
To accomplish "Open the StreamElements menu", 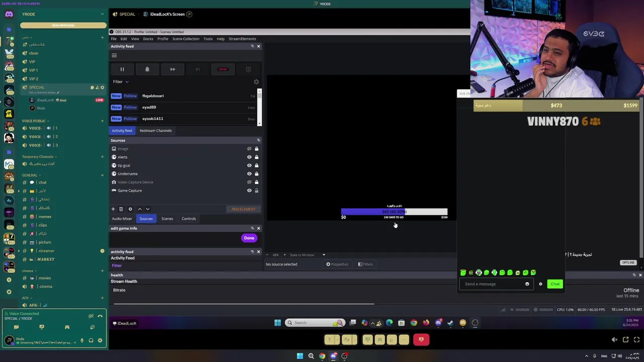I will 242,39.
